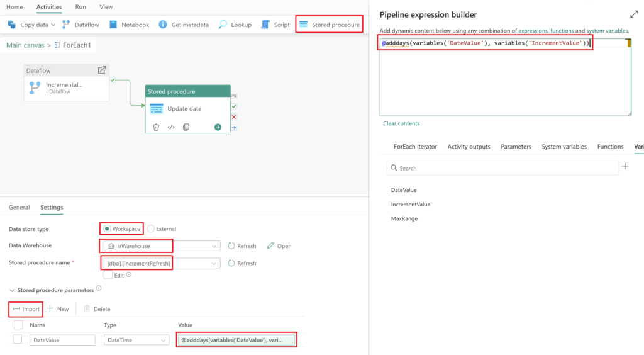Add a New stored procedure parameter

point(58,309)
